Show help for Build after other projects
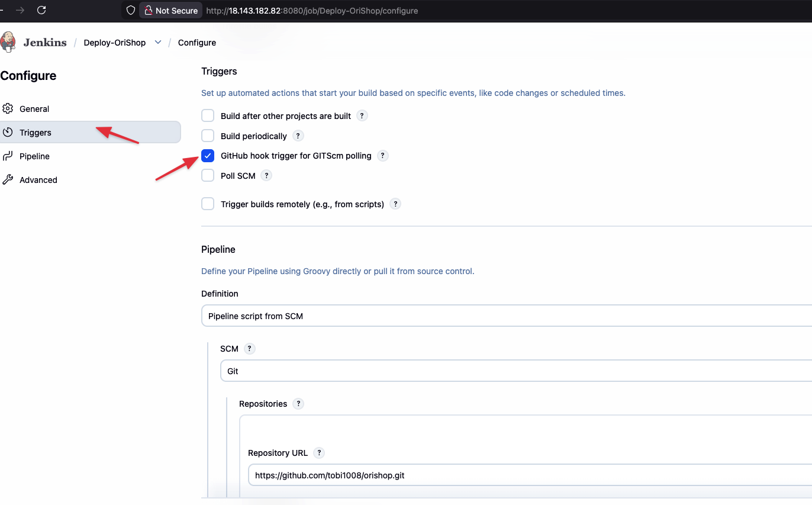Image resolution: width=812 pixels, height=505 pixels. coord(362,116)
